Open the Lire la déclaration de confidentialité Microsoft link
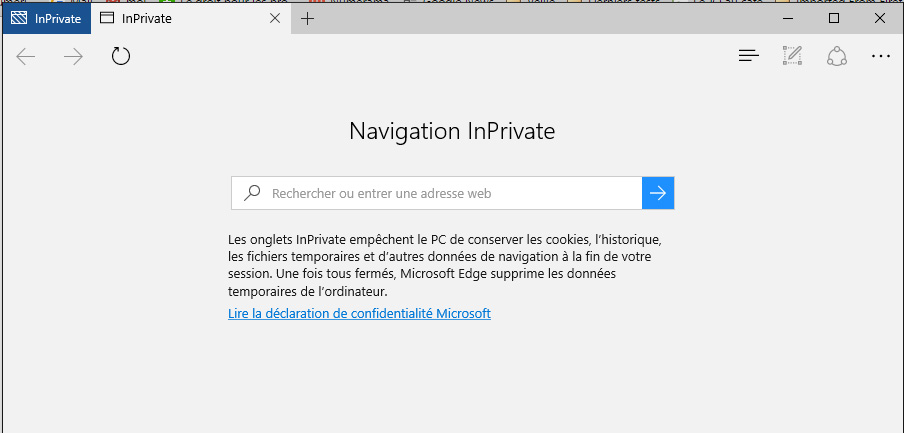This screenshot has width=904, height=433. (359, 314)
